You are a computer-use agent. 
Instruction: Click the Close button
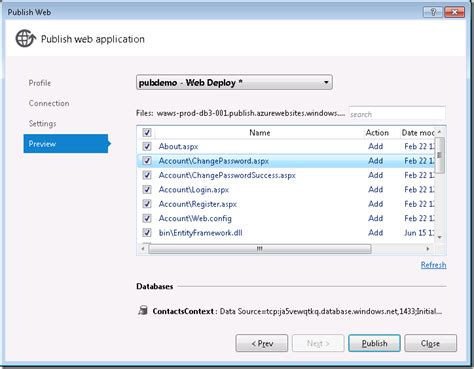tap(430, 343)
